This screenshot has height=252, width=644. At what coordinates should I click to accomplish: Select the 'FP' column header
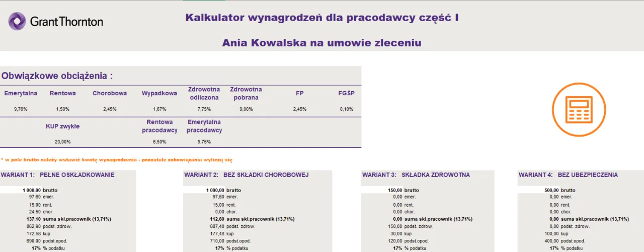[299, 93]
